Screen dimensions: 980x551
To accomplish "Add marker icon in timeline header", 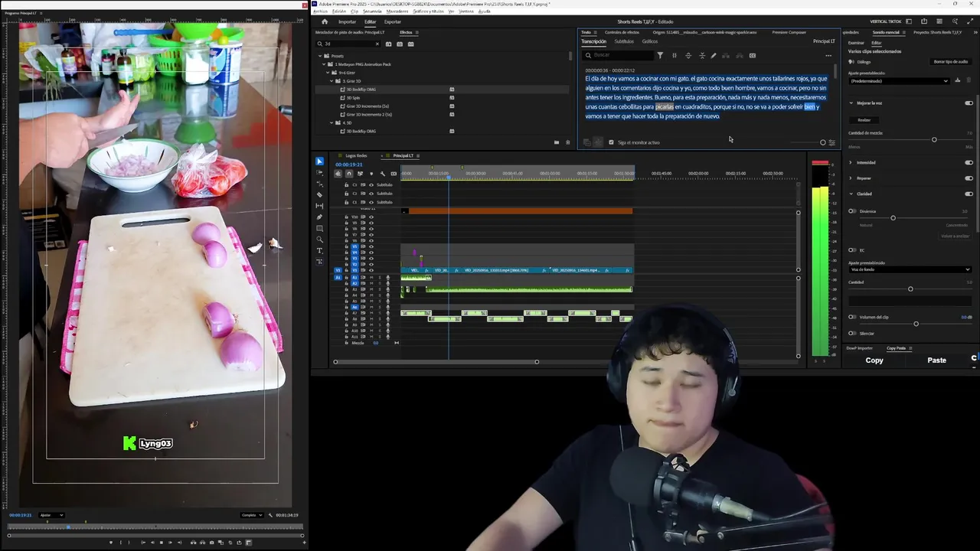I will [371, 174].
